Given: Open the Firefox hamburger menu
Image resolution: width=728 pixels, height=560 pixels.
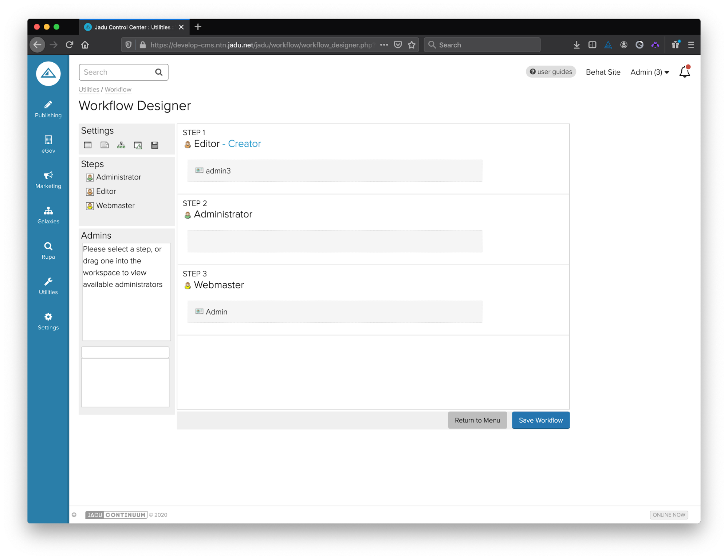Looking at the screenshot, I should [691, 45].
